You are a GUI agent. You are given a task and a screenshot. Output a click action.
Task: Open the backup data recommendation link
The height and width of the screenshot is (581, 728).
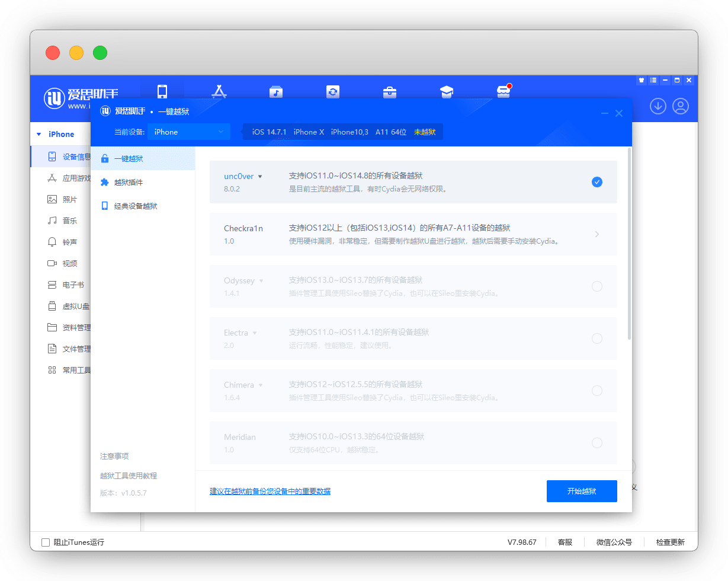270,491
